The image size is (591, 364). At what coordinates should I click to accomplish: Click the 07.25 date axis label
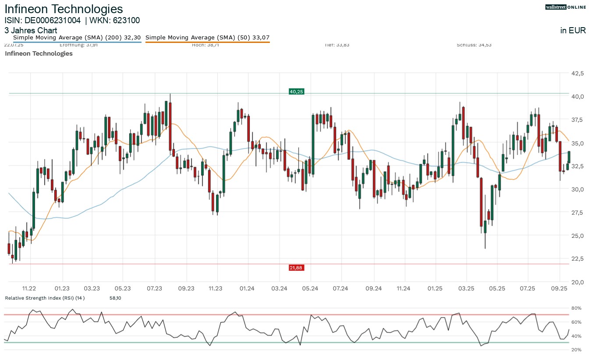[528, 288]
